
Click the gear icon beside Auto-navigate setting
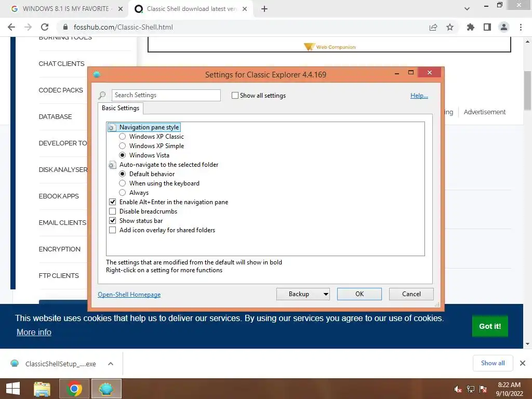(x=112, y=165)
